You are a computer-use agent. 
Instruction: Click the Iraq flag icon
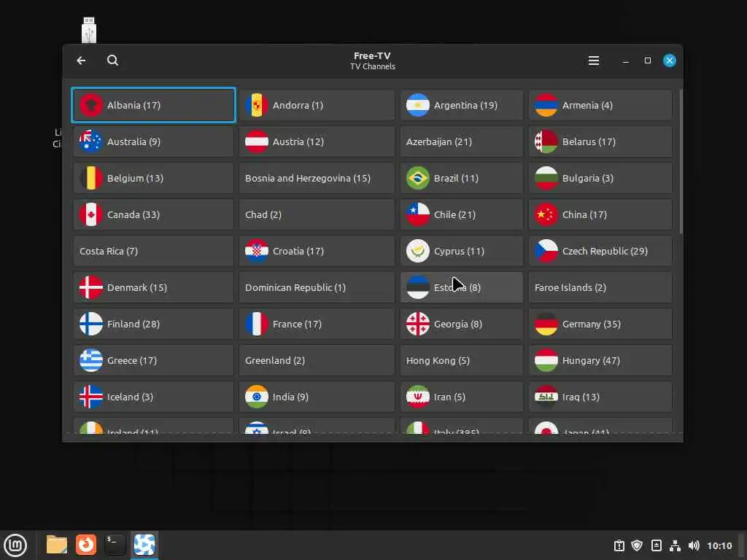[546, 397]
